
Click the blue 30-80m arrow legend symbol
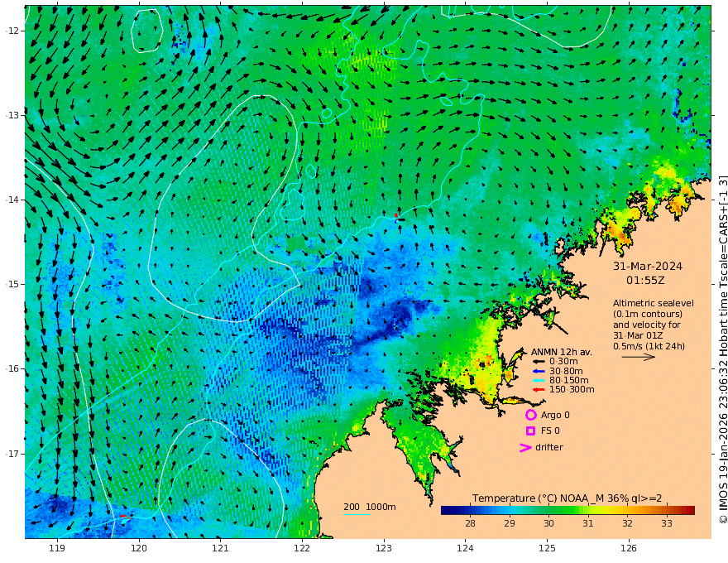pos(538,371)
